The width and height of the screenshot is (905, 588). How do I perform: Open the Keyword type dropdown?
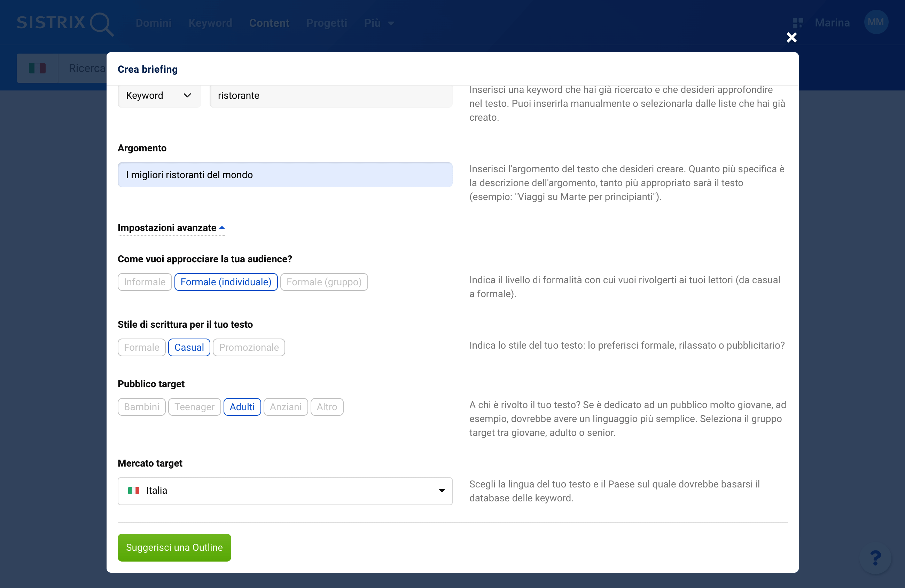click(x=159, y=96)
